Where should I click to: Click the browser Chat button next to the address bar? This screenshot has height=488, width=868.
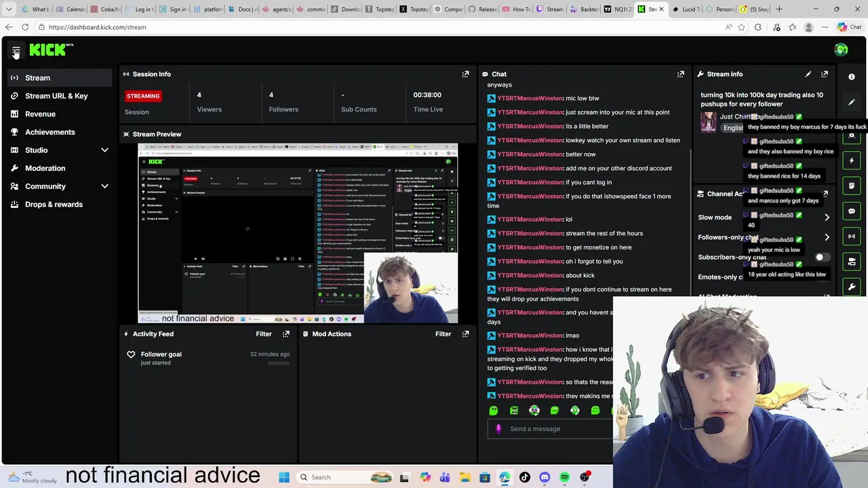coord(849,27)
